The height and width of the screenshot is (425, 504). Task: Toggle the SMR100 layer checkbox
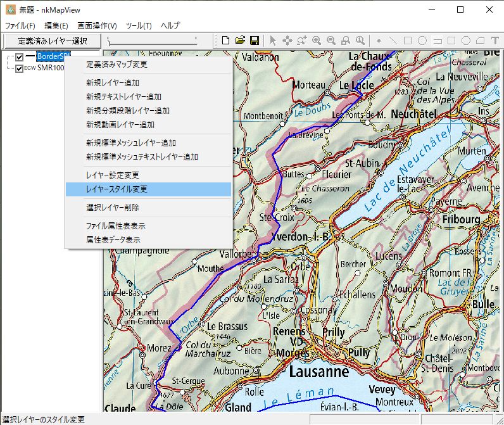click(20, 68)
